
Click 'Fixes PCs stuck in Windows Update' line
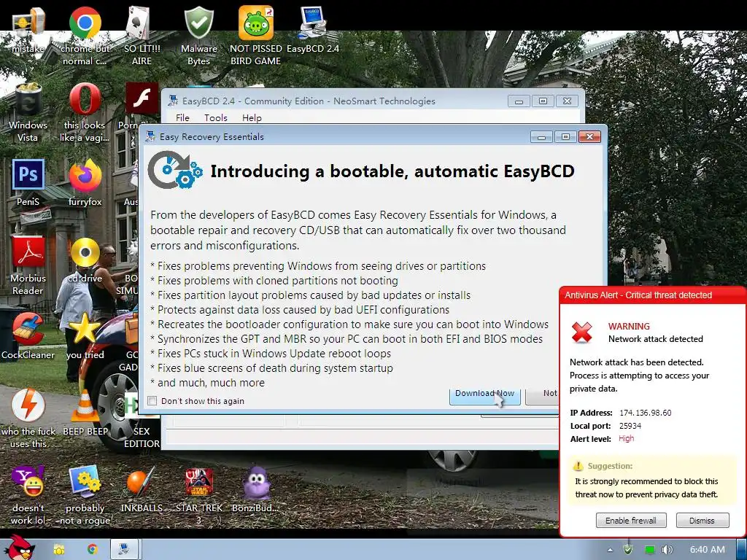(x=271, y=354)
